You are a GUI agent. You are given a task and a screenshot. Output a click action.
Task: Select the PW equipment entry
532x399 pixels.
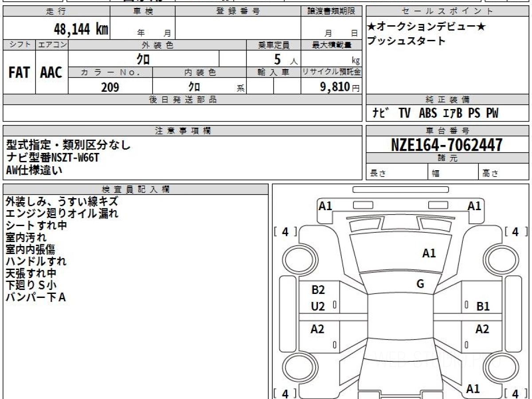[492, 113]
